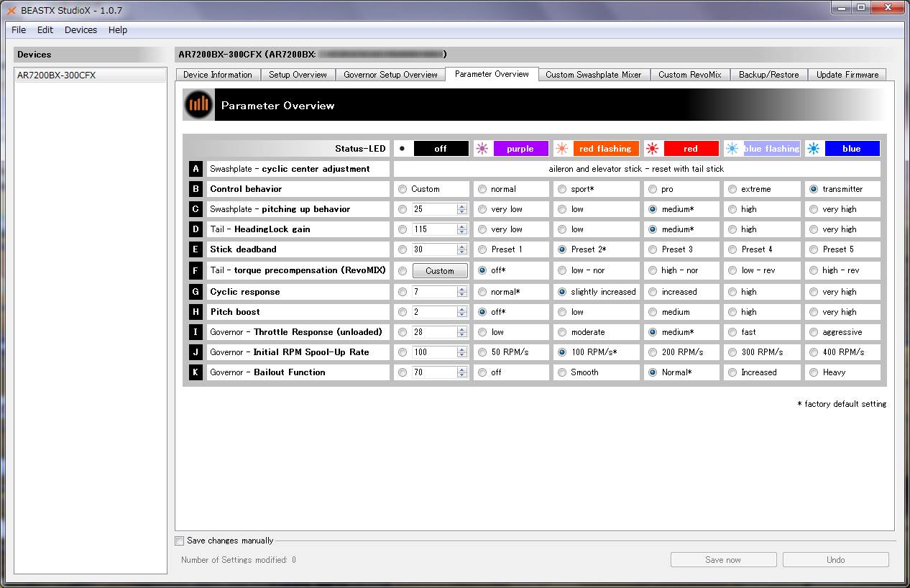Click the HeadingLock gain value stepper arrows
910x588 pixels.
point(462,229)
